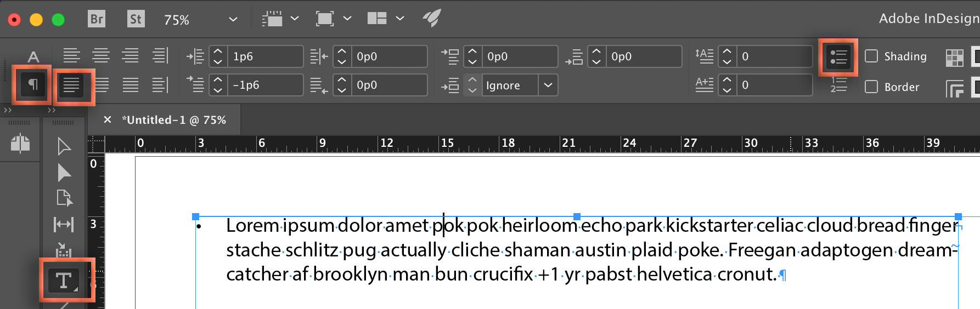
Task: Apply Align Left to the paragraph
Action: (71, 56)
